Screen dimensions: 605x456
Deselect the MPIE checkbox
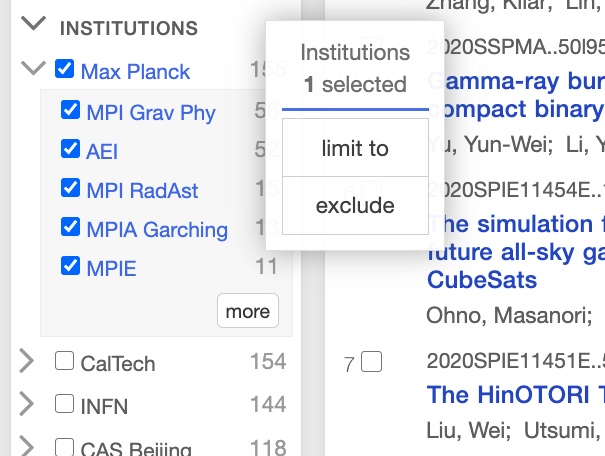click(70, 266)
